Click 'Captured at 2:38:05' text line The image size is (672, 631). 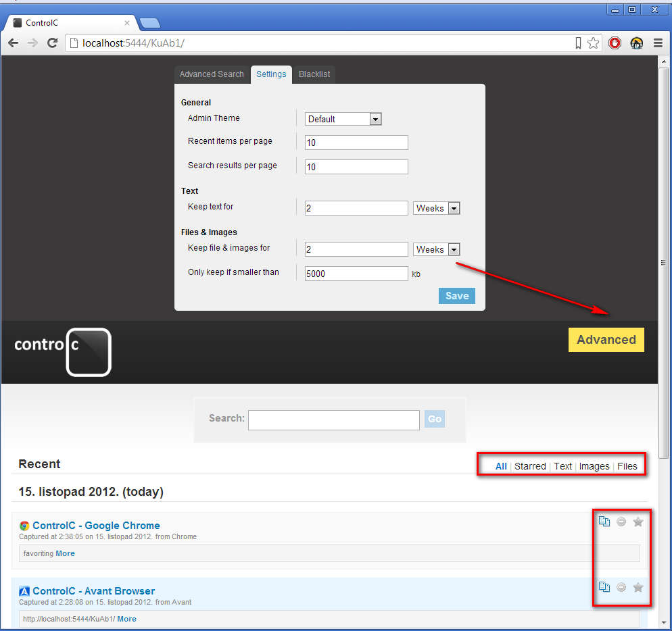[x=107, y=537]
